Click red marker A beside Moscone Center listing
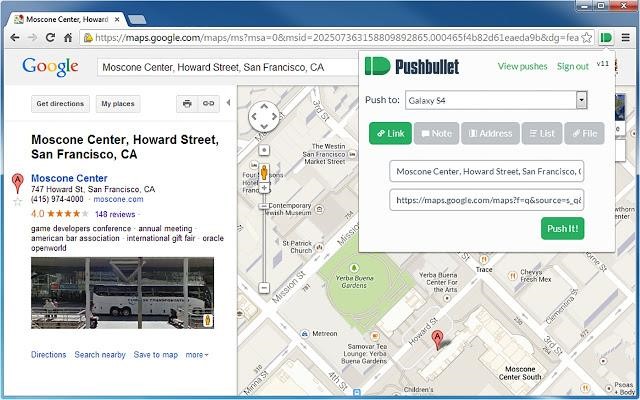This screenshot has width=640, height=400. [17, 183]
